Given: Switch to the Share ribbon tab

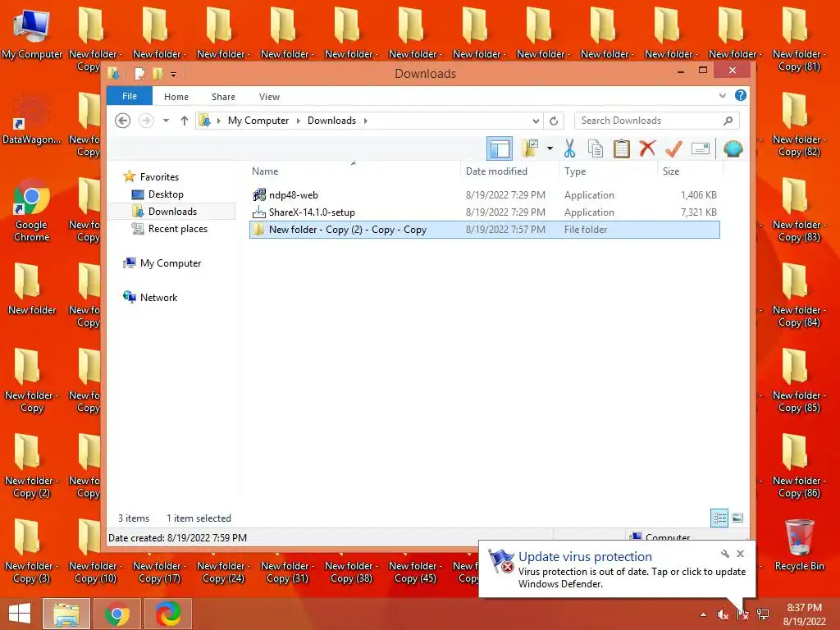Looking at the screenshot, I should [223, 97].
